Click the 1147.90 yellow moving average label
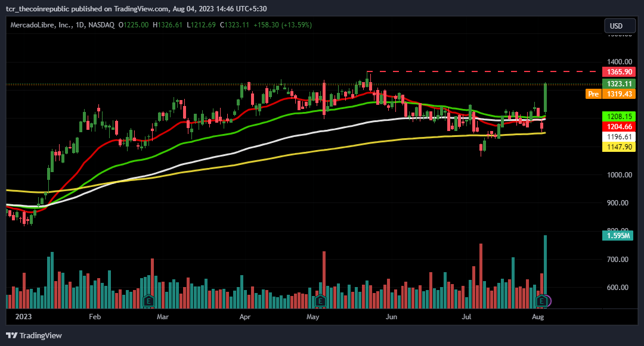644x346 pixels. 619,146
